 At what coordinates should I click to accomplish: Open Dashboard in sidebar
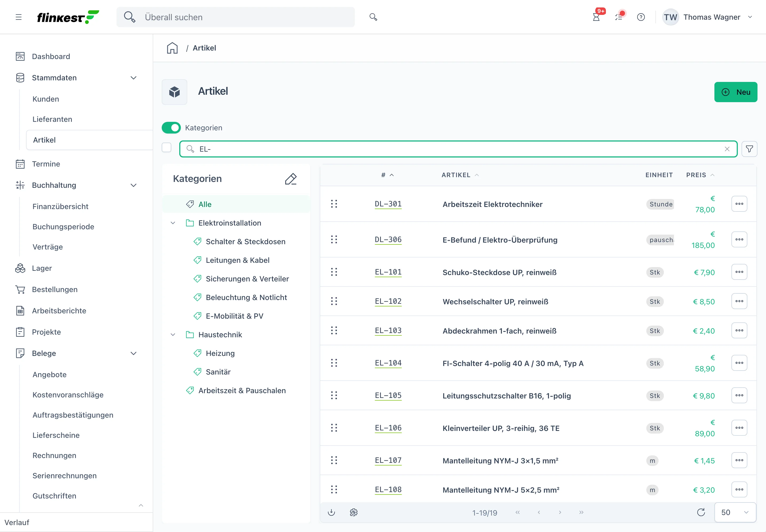click(51, 56)
